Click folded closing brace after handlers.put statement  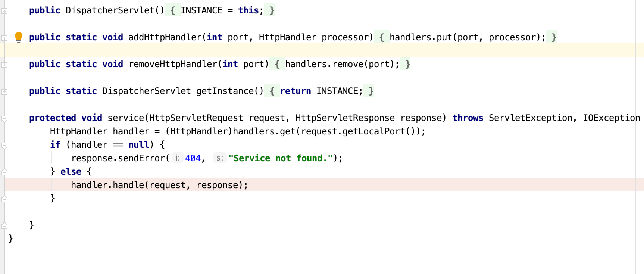click(x=551, y=37)
